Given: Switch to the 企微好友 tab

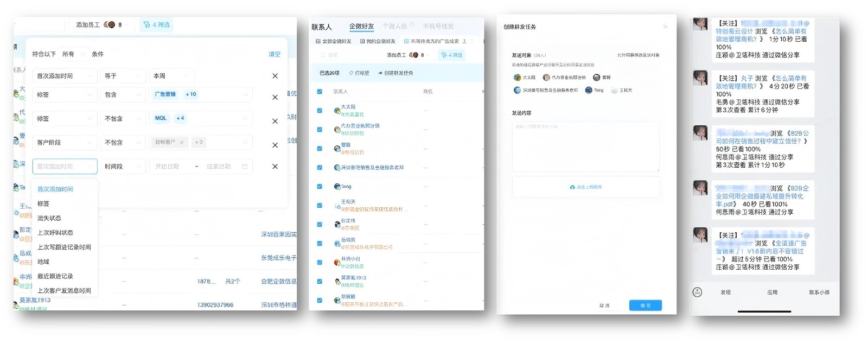Looking at the screenshot, I should 361,26.
